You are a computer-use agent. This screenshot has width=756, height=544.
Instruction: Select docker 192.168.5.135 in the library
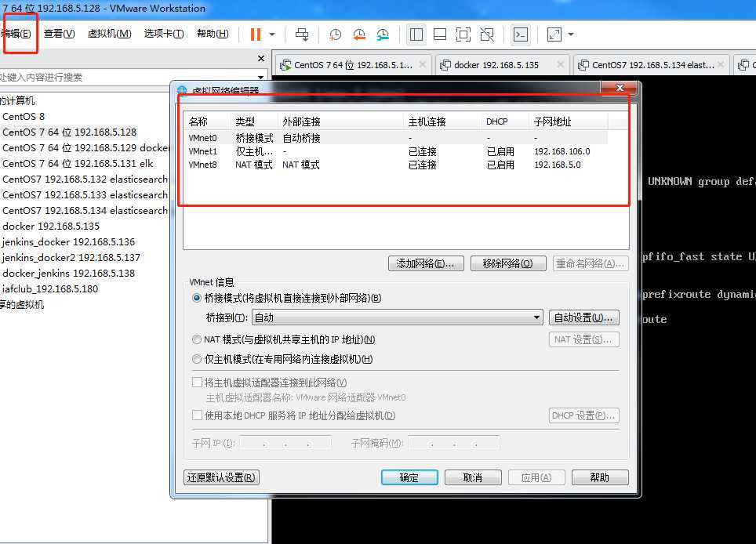coord(51,226)
